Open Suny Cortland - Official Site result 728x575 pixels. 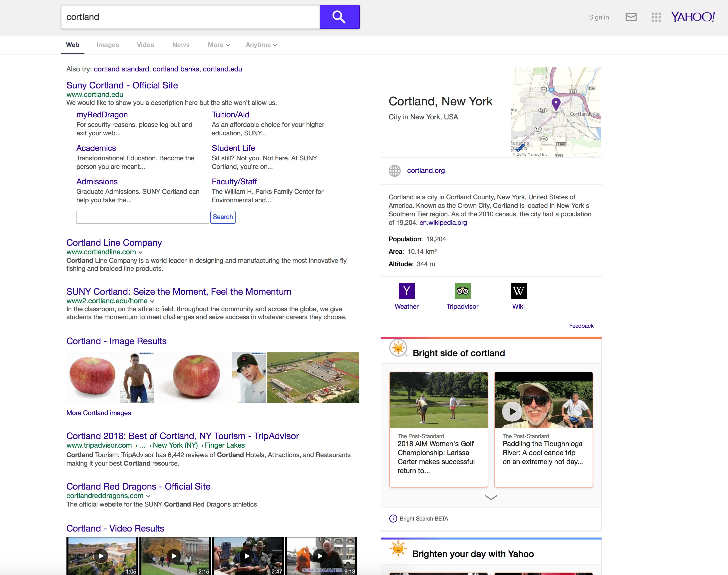click(122, 85)
